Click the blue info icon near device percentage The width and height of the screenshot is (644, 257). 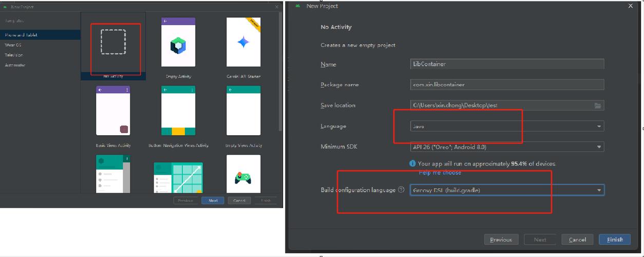click(x=412, y=163)
